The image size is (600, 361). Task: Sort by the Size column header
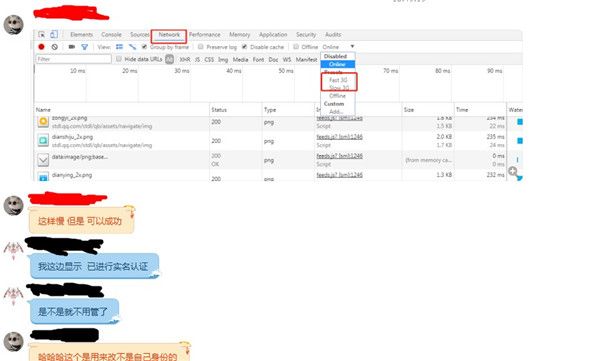pyautogui.click(x=428, y=110)
